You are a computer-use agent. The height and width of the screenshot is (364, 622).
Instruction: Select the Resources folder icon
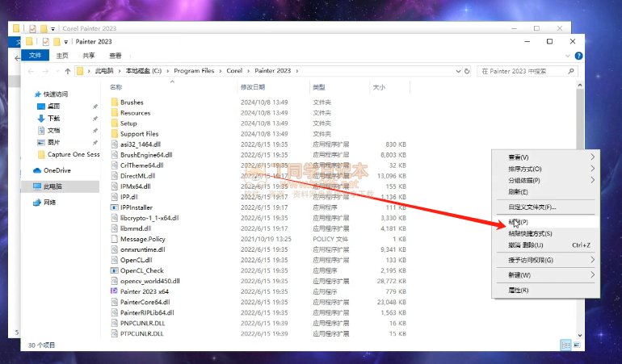115,113
